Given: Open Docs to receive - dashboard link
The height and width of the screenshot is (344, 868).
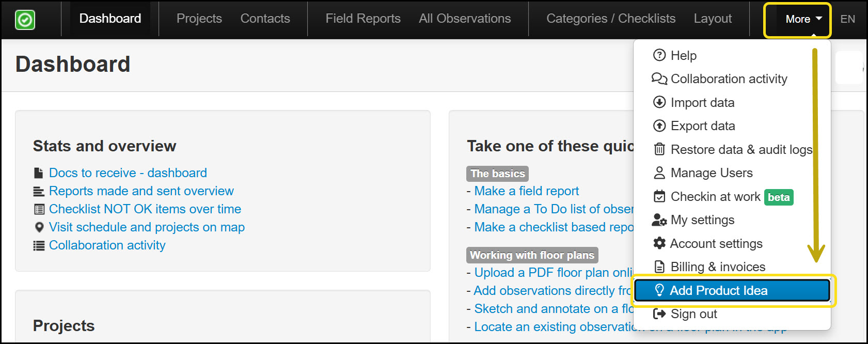Looking at the screenshot, I should [128, 173].
